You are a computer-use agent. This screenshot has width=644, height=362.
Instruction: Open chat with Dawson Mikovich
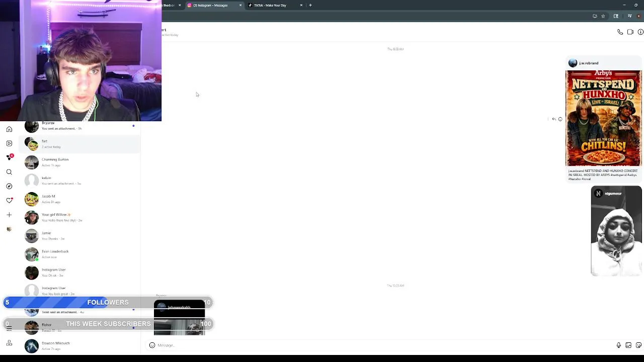coord(80,346)
